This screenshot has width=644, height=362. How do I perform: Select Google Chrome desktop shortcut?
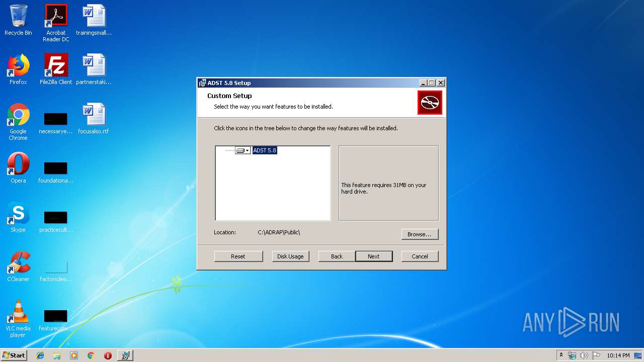(18, 122)
